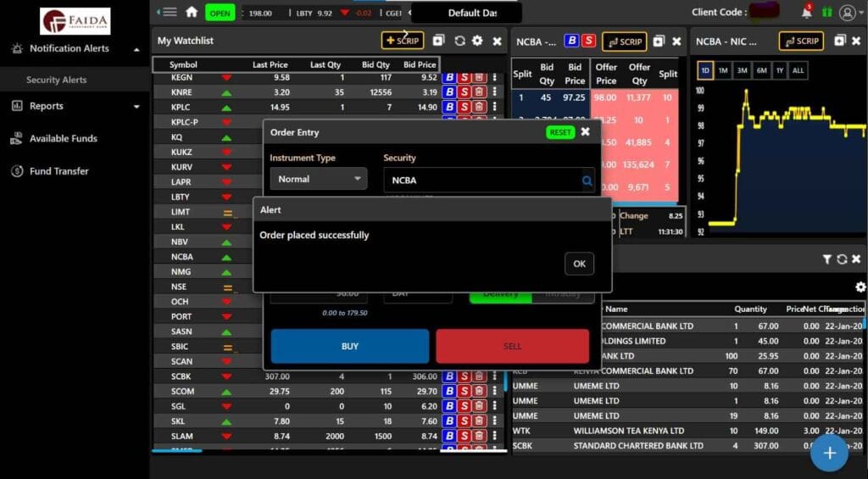Select the 3M chart range
This screenshot has height=479, width=868.
pyautogui.click(x=742, y=70)
